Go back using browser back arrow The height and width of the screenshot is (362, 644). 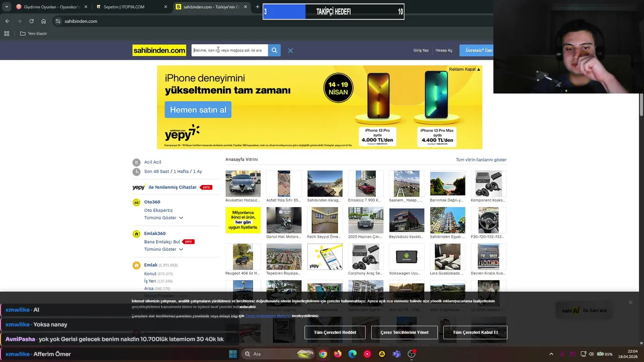coord(7,21)
